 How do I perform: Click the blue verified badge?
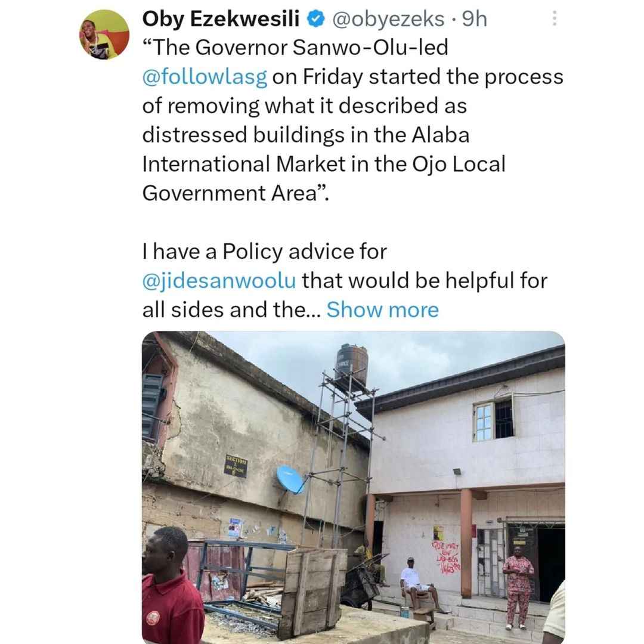316,19
